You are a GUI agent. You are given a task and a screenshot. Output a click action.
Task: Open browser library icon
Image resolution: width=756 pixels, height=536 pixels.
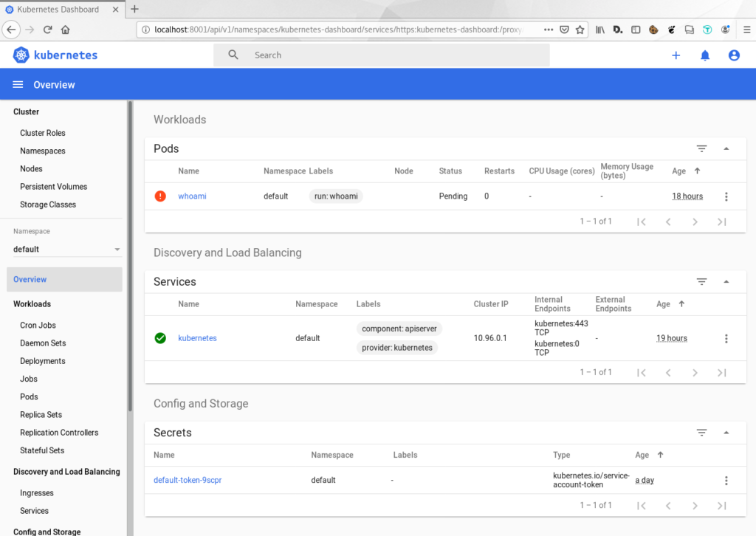click(x=599, y=30)
